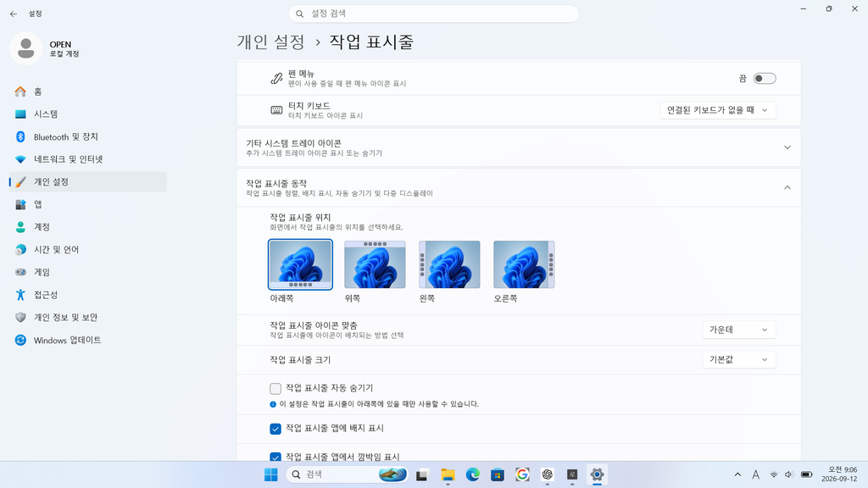Screen dimensions: 868x488
Task: Click the IME language indicator A
Action: coord(755,474)
